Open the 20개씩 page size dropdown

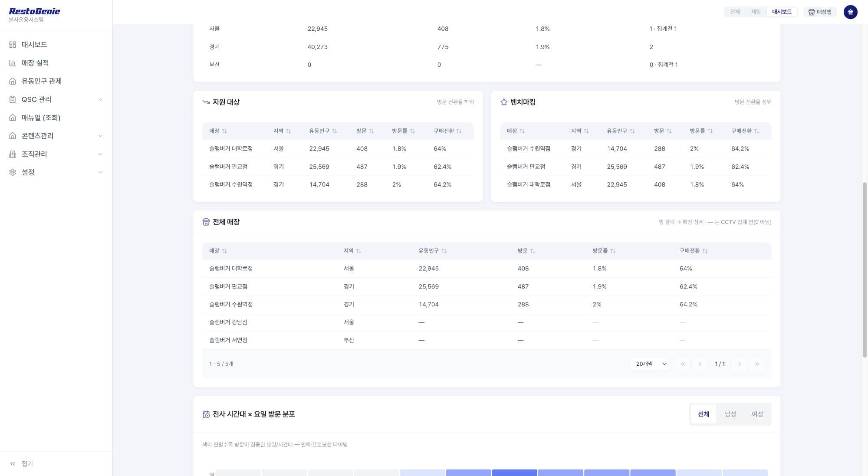(x=649, y=364)
